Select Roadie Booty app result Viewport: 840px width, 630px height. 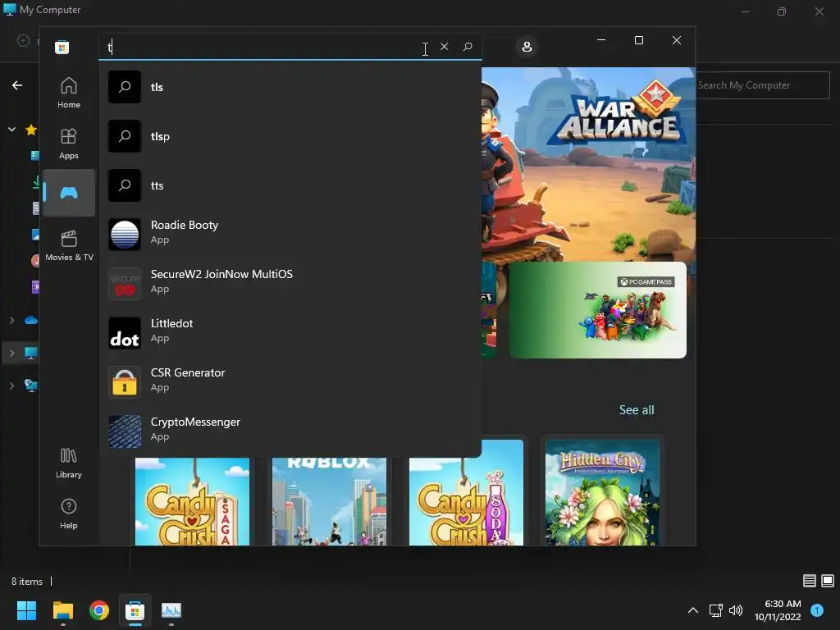(290, 234)
